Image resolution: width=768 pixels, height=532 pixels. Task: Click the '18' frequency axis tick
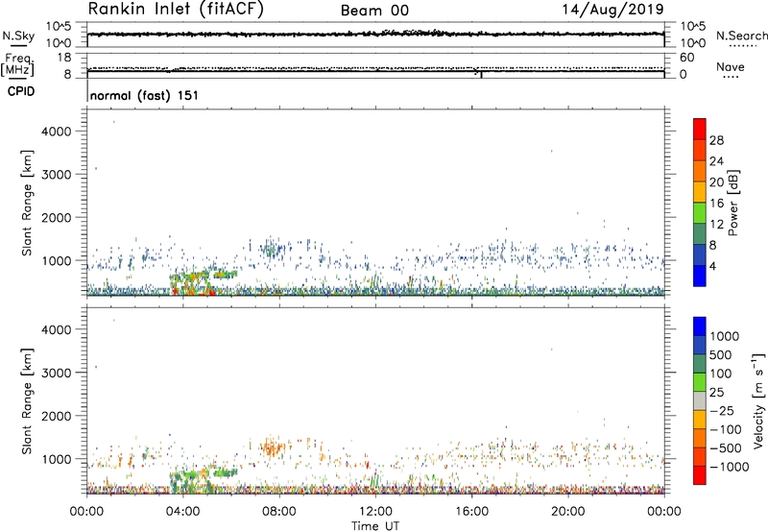(x=64, y=58)
